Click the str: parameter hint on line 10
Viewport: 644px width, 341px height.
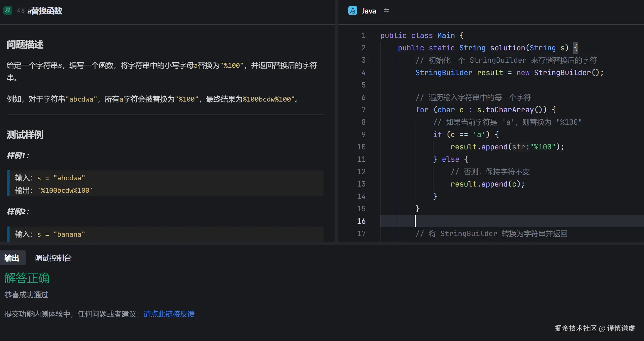click(520, 147)
